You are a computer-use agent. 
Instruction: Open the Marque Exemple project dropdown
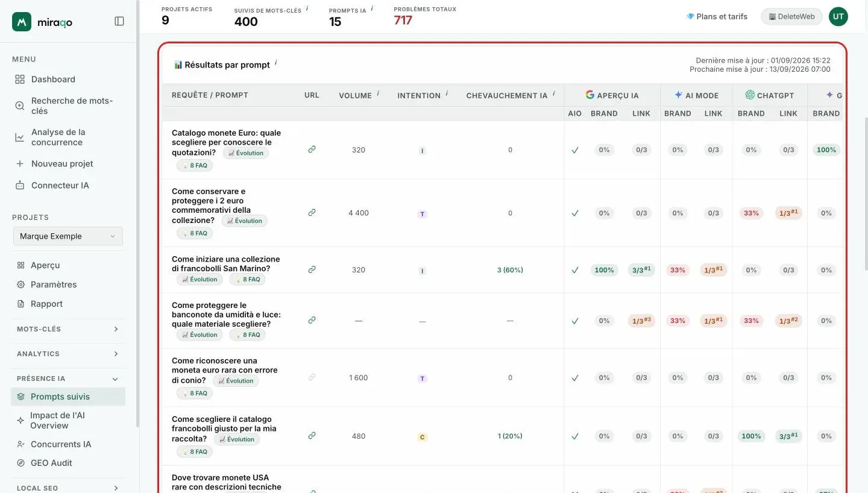(68, 236)
